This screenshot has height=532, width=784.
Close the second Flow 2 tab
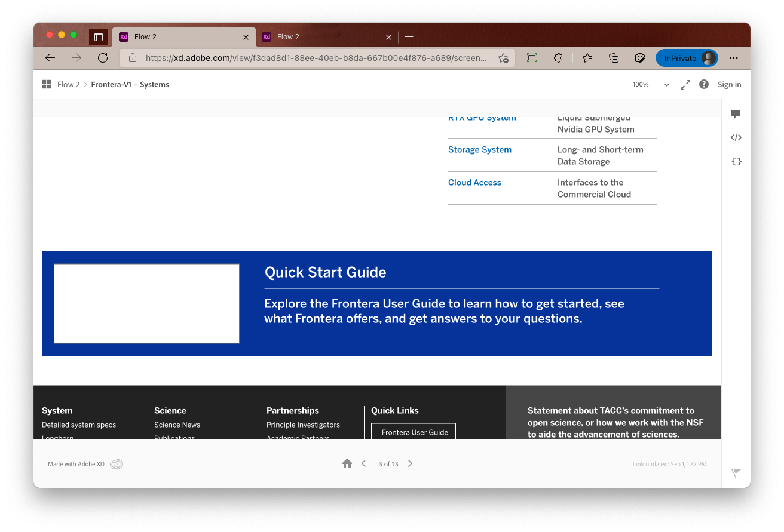[x=388, y=37]
